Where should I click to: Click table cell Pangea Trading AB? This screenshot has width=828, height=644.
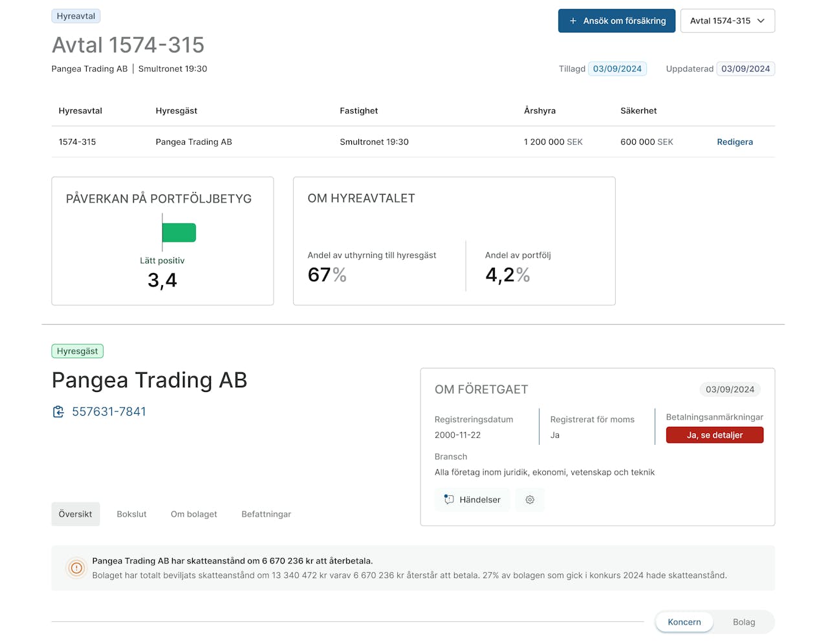tap(193, 142)
